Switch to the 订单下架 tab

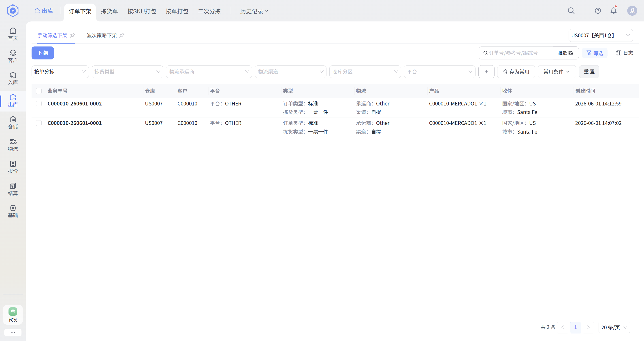pyautogui.click(x=80, y=11)
